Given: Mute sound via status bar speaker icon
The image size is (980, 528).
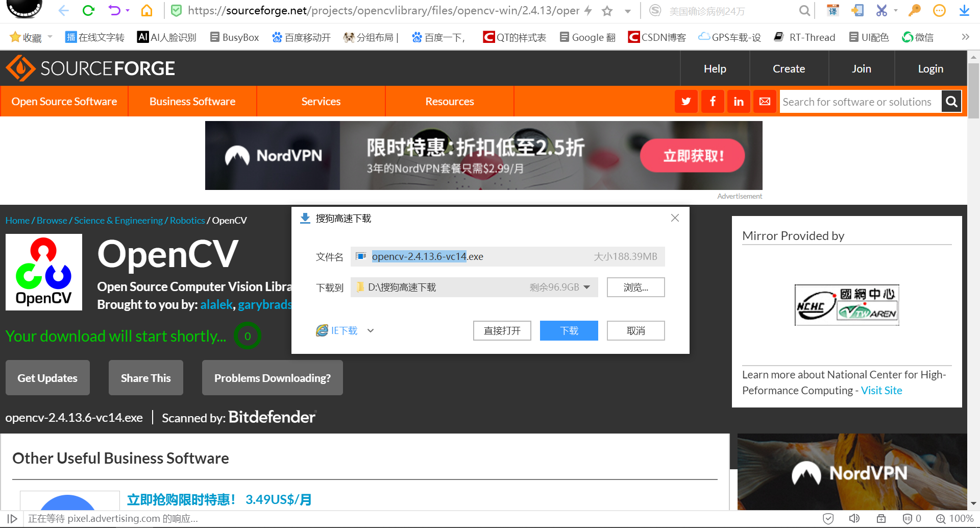Looking at the screenshot, I should 854,519.
